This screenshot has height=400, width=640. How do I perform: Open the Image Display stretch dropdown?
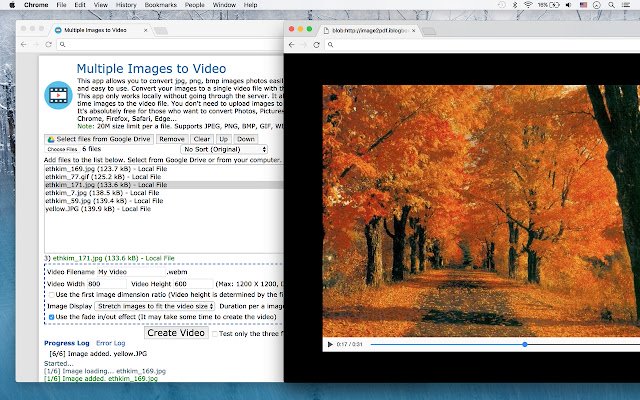[154, 306]
